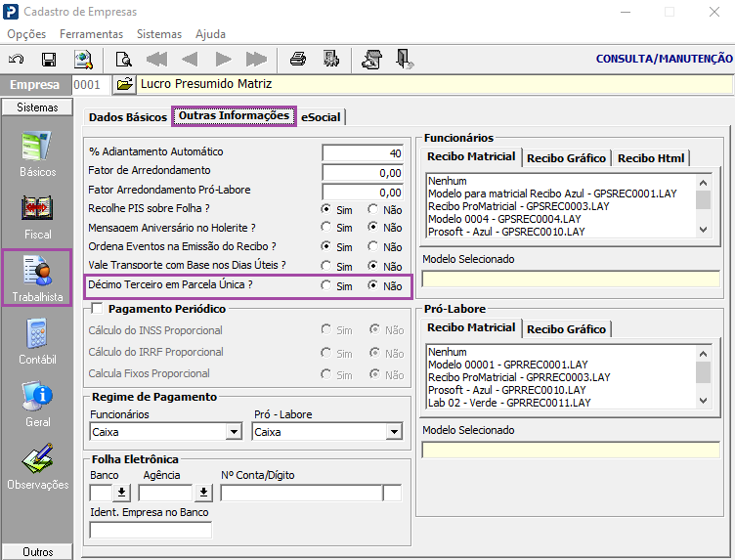Screen dimensions: 735x560
Task: Switch to the Dados Básicos tab
Action: 127,117
